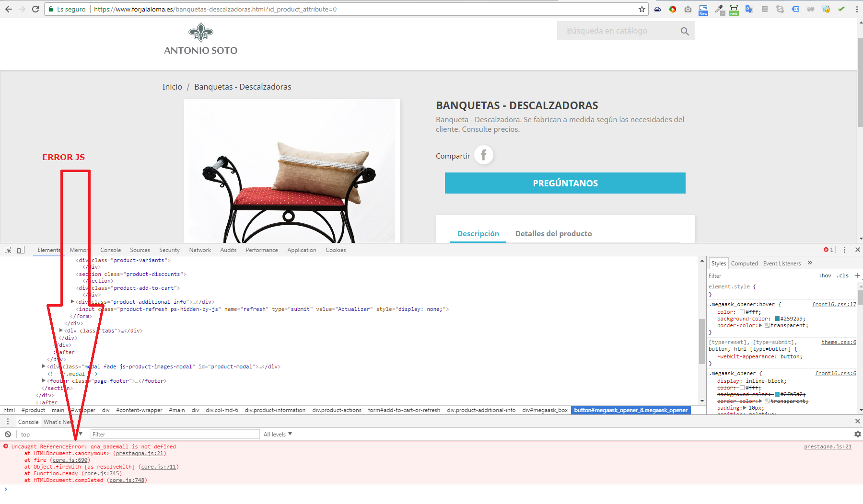Viewport: 863px width, 504px height.
Task: Open prestaqna.js:21 link at console right
Action: click(828, 447)
